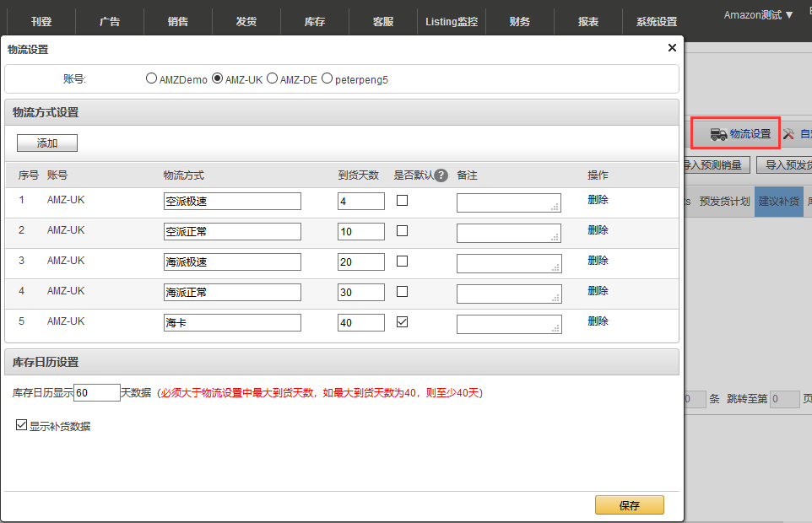Click 删除 link for row 3 海派极速
The width and height of the screenshot is (812, 523).
pyautogui.click(x=598, y=261)
